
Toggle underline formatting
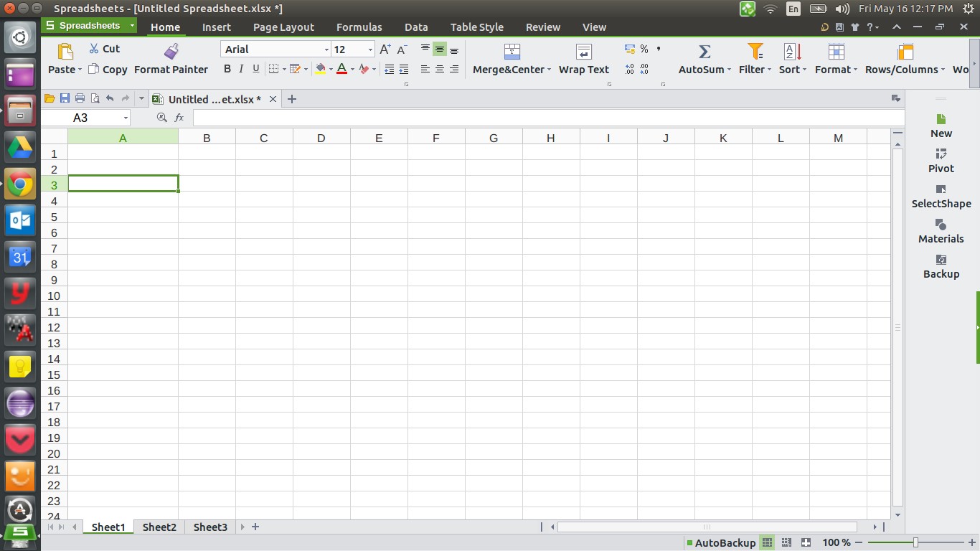256,69
